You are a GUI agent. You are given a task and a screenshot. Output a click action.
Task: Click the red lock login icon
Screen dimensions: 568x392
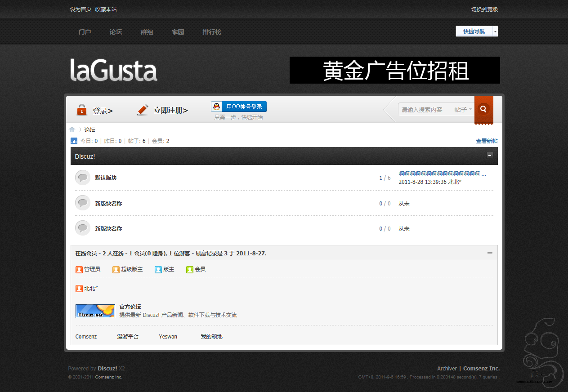point(81,110)
